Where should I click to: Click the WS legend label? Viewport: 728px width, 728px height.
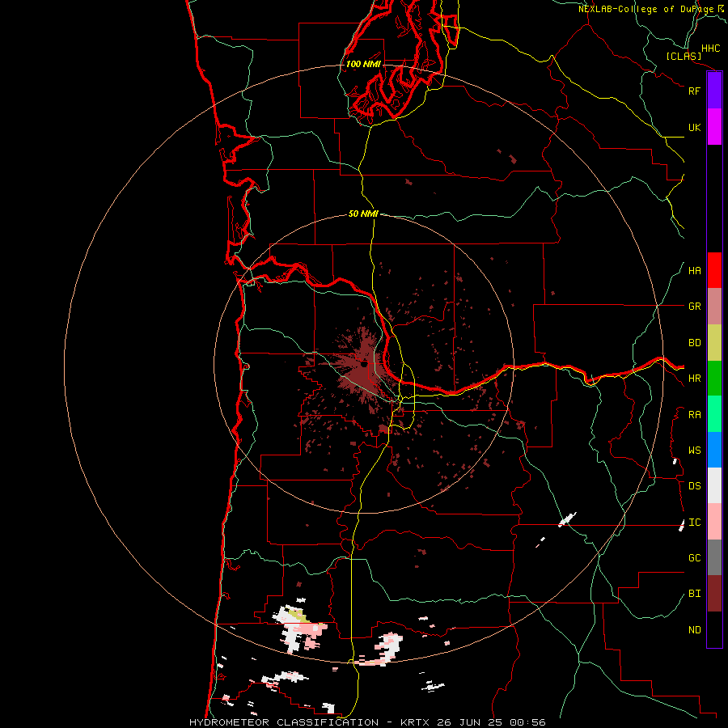tap(694, 451)
